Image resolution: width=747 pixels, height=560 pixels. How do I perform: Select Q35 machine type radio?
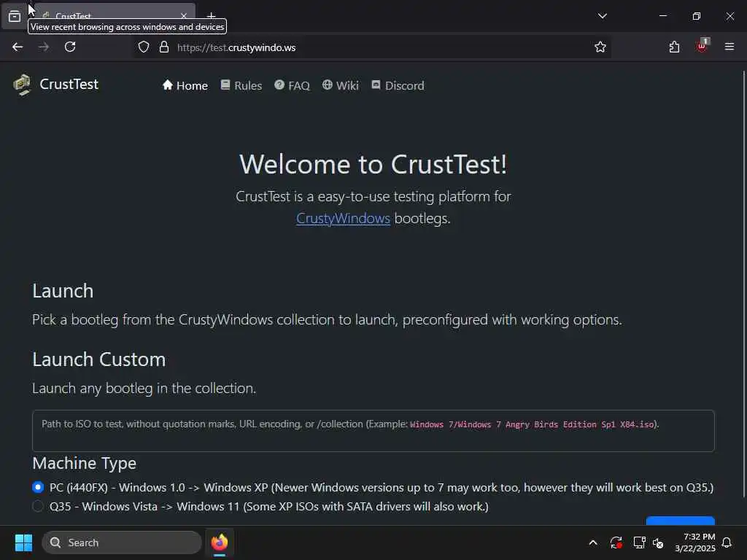pyautogui.click(x=38, y=506)
